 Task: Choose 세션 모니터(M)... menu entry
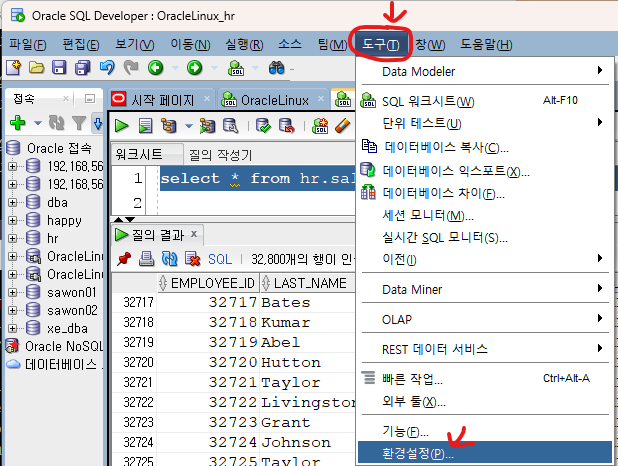click(x=486, y=215)
